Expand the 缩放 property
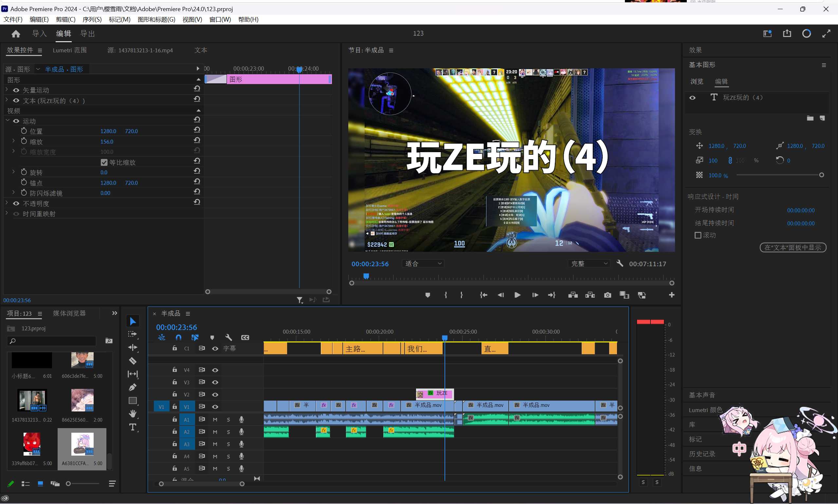838x504 pixels. [x=14, y=141]
